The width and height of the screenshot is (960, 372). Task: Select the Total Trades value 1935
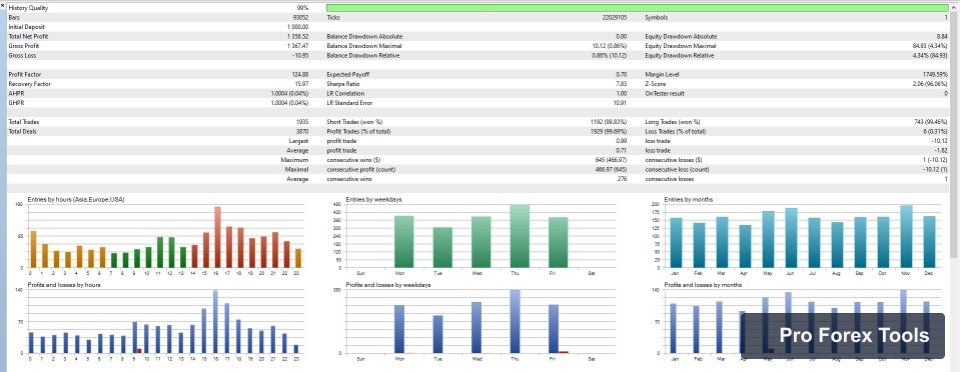click(x=302, y=122)
